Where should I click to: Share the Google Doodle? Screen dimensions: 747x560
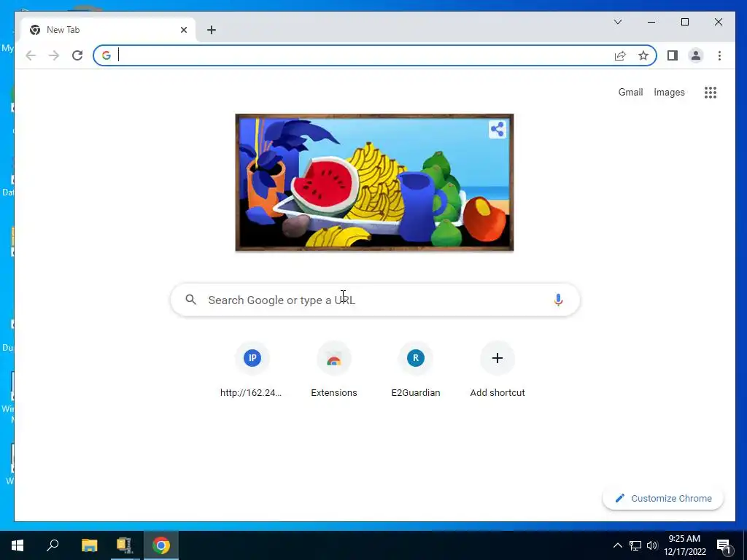pyautogui.click(x=498, y=129)
